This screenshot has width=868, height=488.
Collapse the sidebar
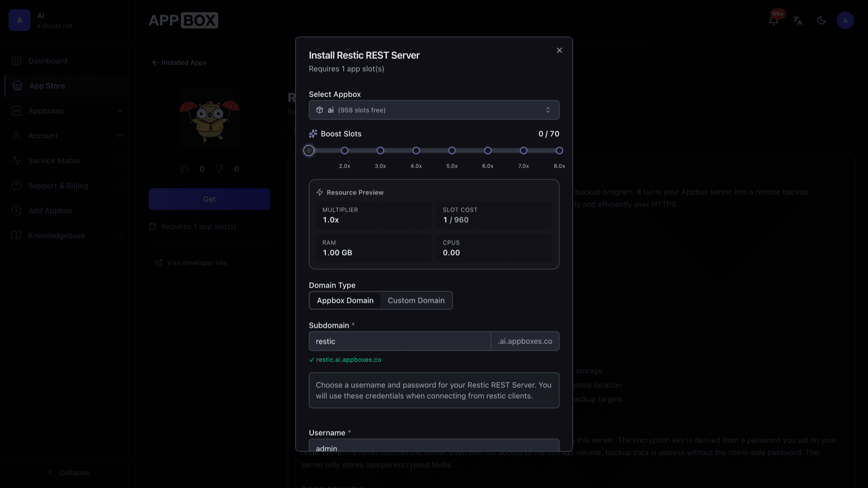coord(68,472)
